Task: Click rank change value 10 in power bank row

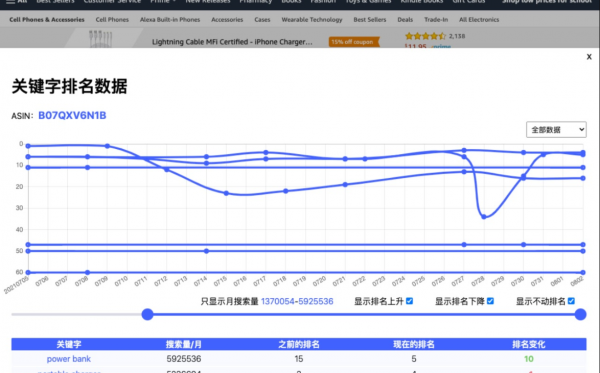Action: pyautogui.click(x=529, y=359)
